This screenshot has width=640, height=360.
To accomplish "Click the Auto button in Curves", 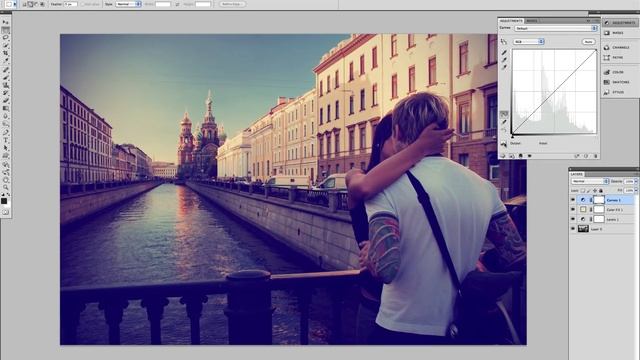I will (589, 42).
